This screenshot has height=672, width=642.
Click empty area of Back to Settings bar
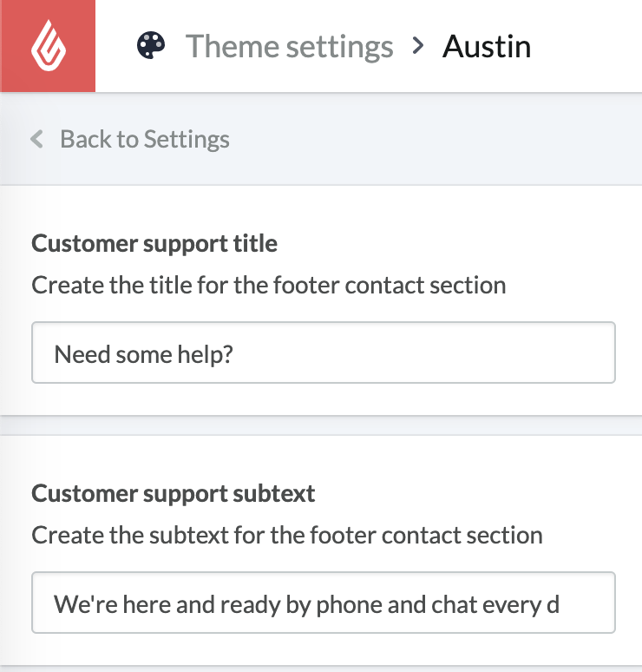coord(434,139)
